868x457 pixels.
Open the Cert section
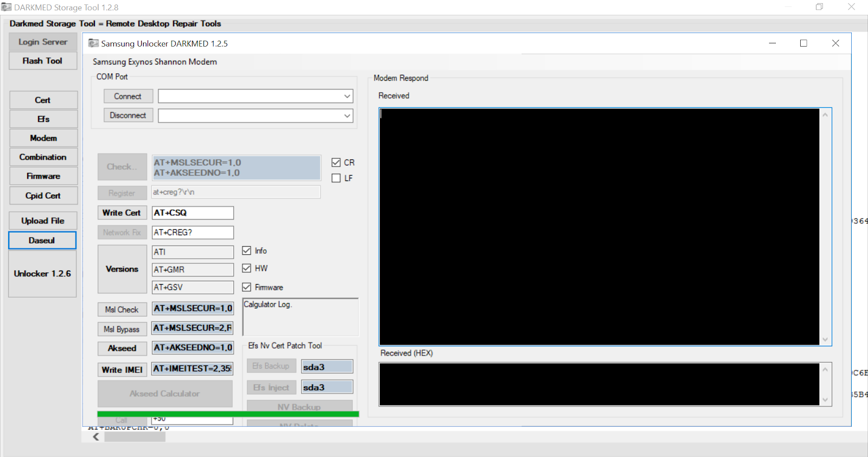[43, 100]
